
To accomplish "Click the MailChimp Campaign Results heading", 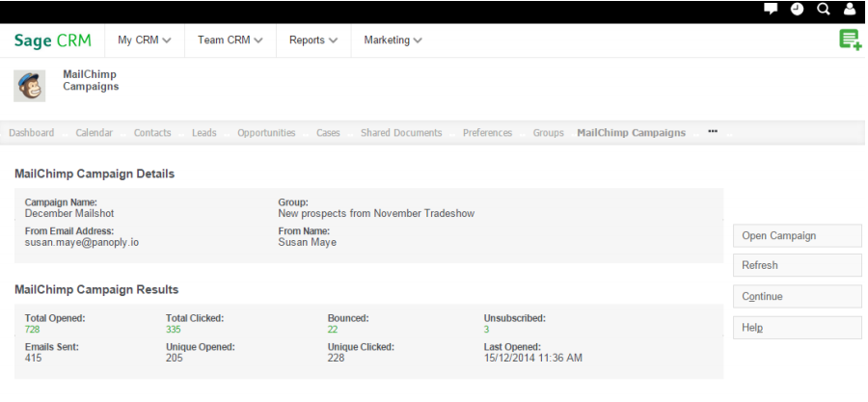I will [96, 290].
